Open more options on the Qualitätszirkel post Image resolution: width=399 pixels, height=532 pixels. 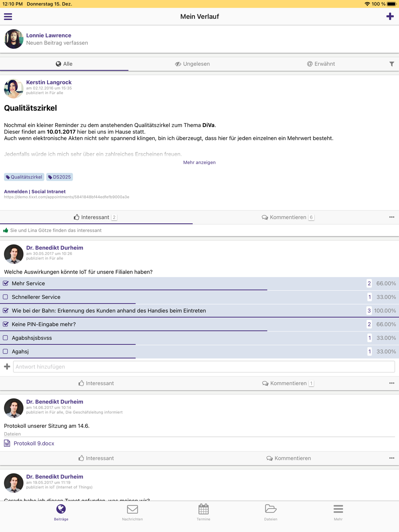click(x=391, y=217)
